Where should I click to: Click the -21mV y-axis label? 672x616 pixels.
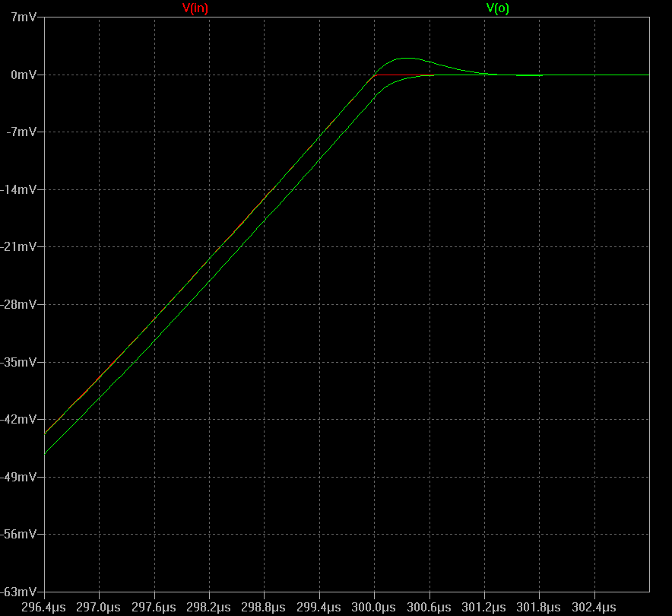tap(19, 246)
